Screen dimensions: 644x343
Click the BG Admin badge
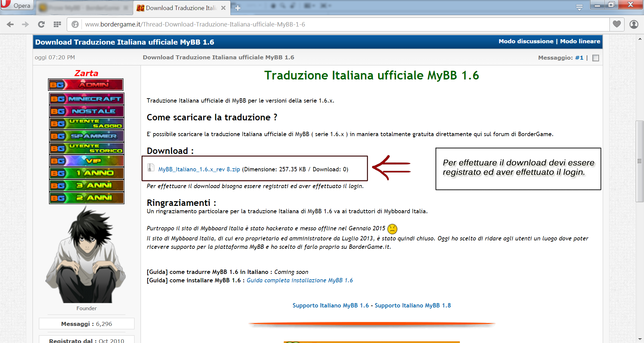point(86,84)
